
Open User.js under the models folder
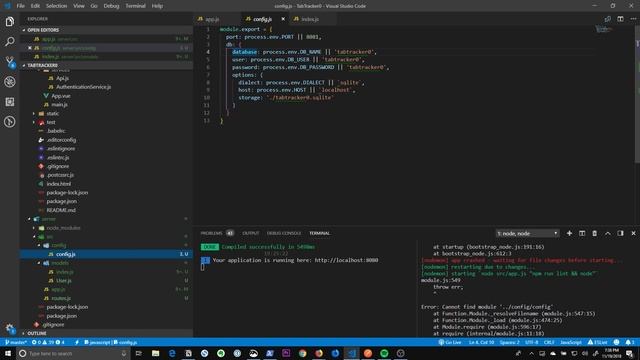(64, 280)
